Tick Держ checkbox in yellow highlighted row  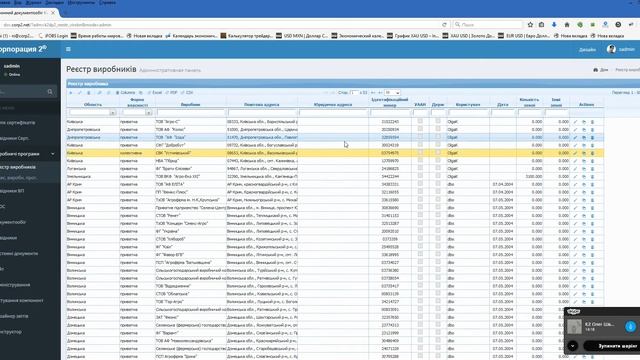click(438, 152)
